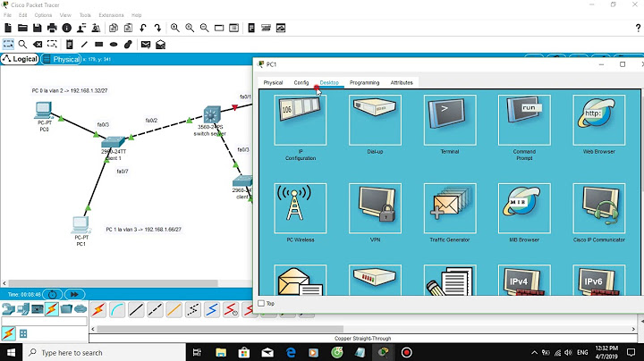The width and height of the screenshot is (644, 361).
Task: Select the automatic connection lightning cable
Action: point(98,310)
